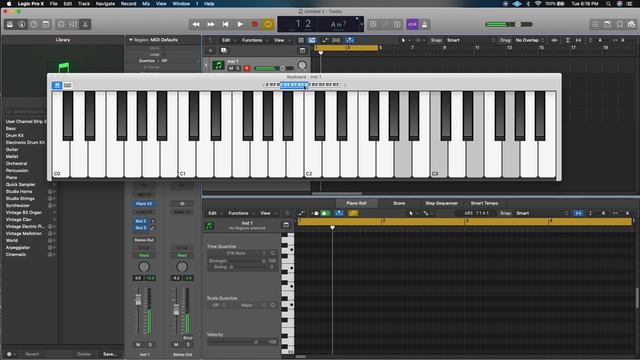Click the red Record button
Image resolution: width=640 pixels, height=360 pixels.
tap(255, 24)
